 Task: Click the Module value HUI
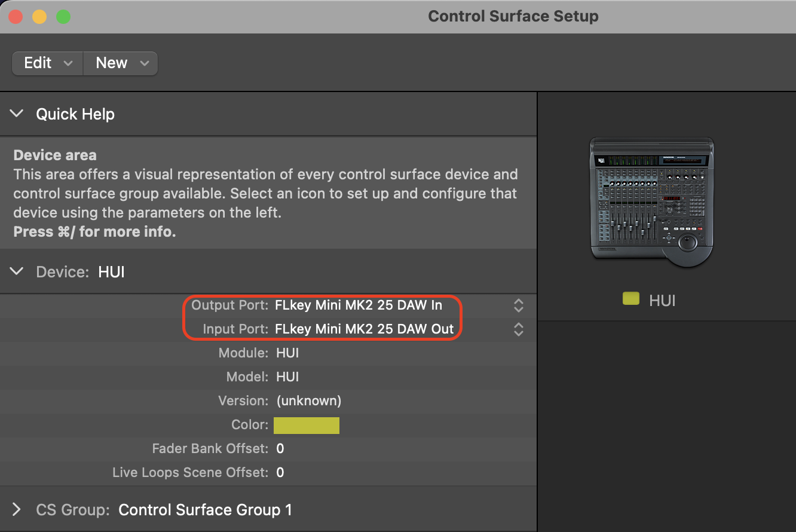point(287,353)
